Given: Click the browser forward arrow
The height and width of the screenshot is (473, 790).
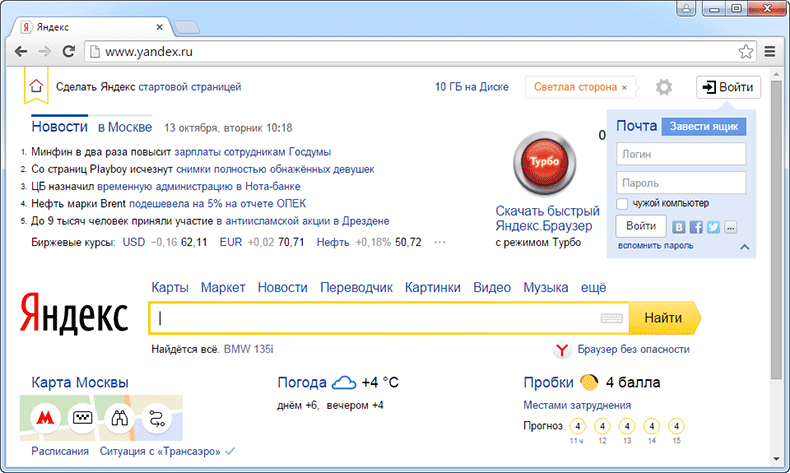Looking at the screenshot, I should 45,51.
